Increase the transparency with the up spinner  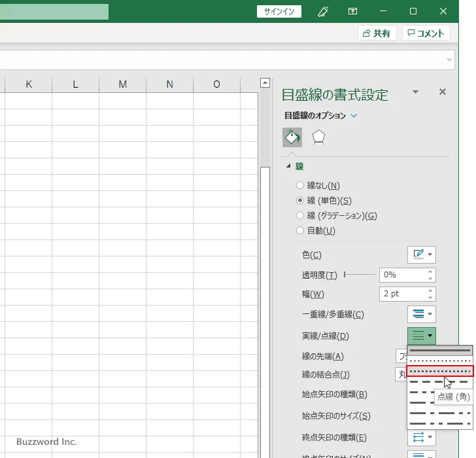[430, 272]
